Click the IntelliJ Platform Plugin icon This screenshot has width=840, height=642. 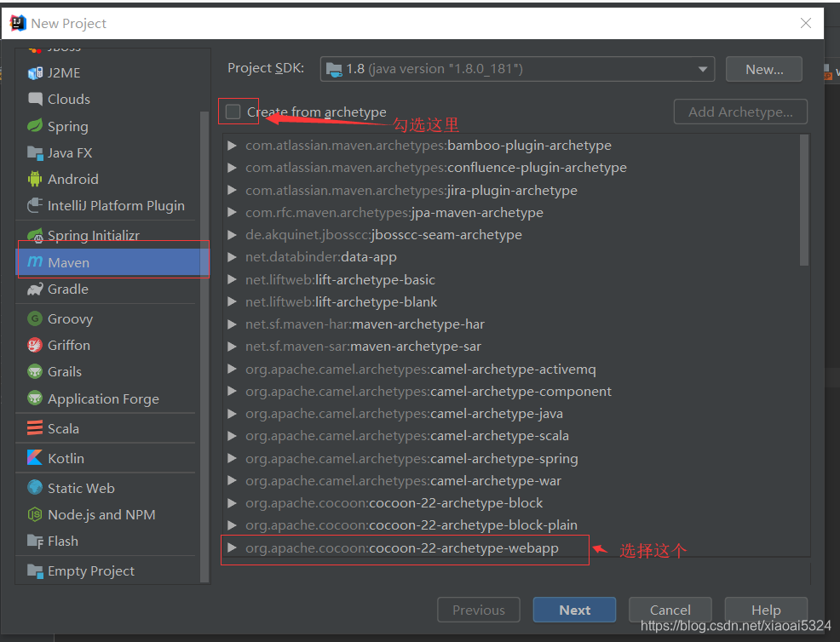coord(35,205)
